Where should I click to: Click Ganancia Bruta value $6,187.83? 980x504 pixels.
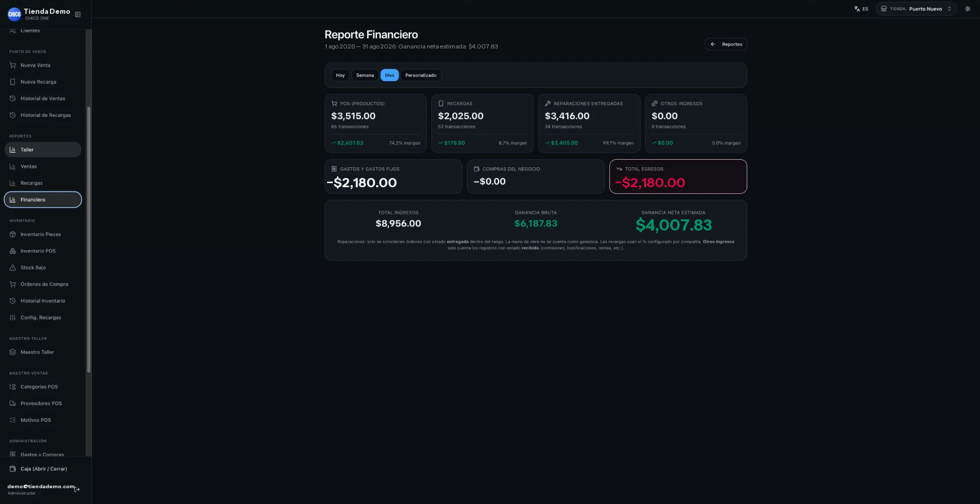[x=536, y=223]
